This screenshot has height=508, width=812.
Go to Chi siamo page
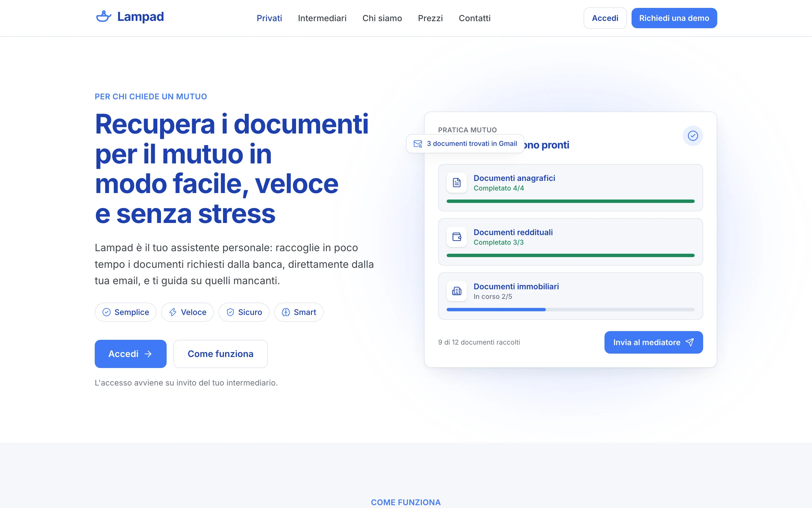(x=382, y=18)
